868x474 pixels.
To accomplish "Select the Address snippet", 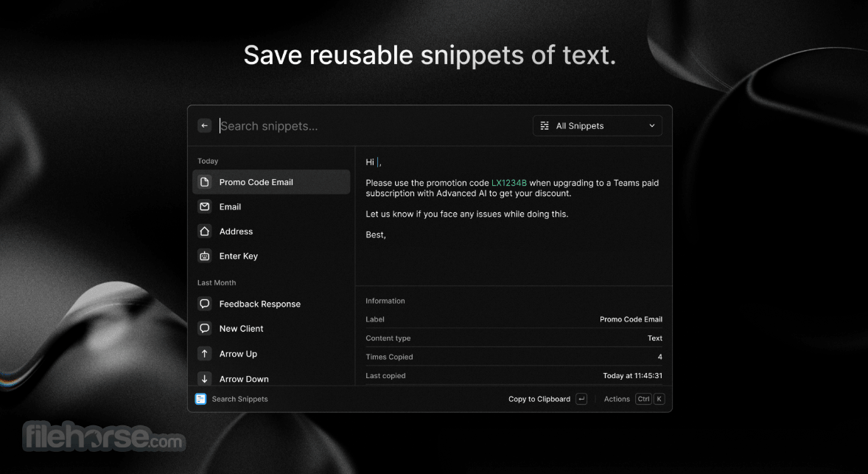I will click(x=271, y=231).
